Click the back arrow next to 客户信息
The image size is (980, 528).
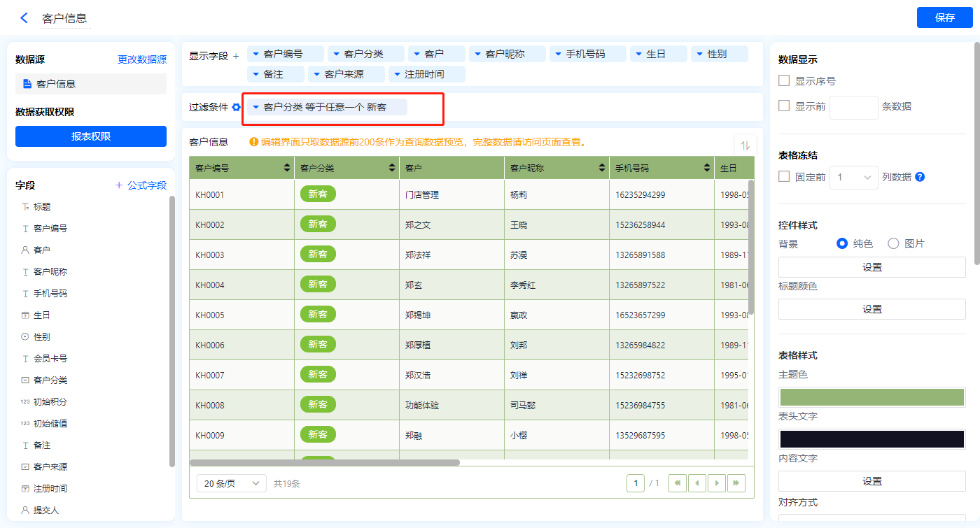[24, 18]
